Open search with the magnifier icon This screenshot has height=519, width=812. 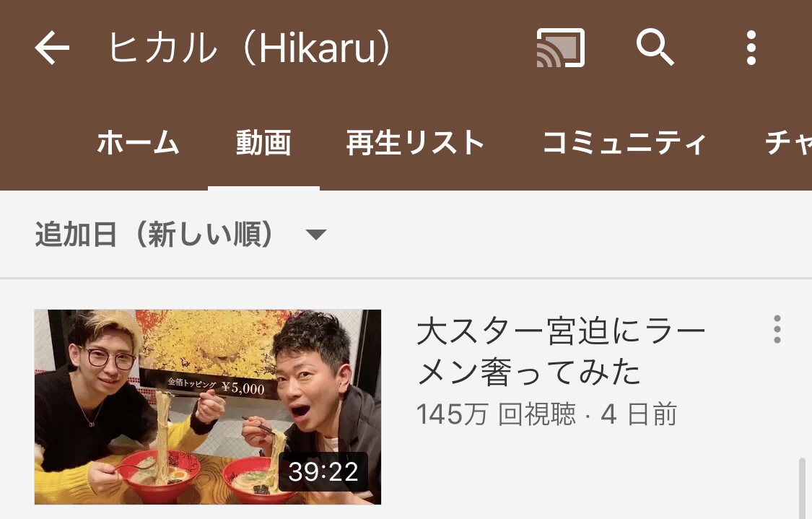tap(655, 48)
